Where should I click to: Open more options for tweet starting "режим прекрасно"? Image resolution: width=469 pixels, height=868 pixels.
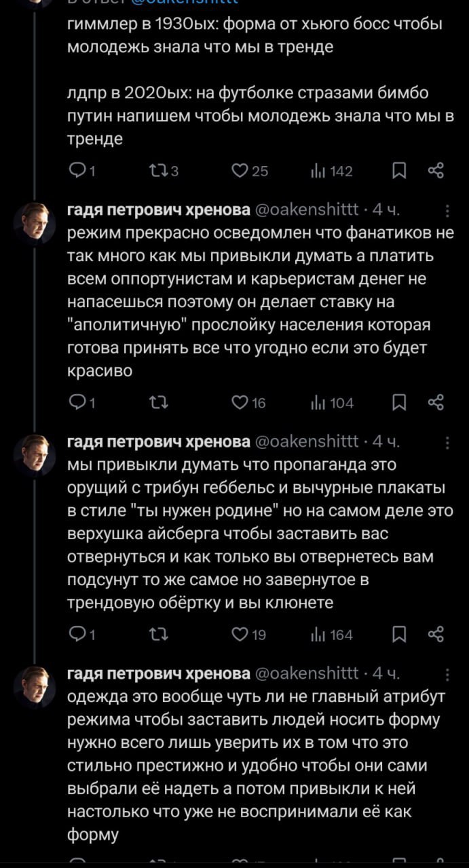[447, 210]
